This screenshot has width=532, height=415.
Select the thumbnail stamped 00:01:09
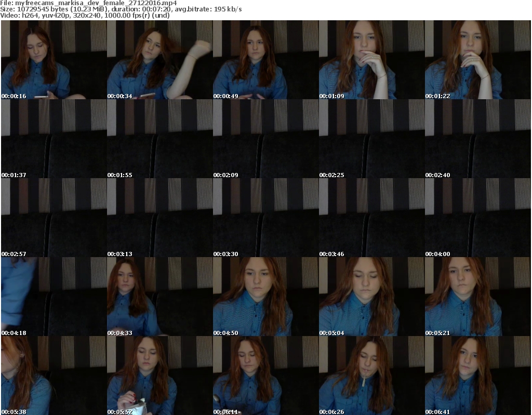pyautogui.click(x=372, y=60)
